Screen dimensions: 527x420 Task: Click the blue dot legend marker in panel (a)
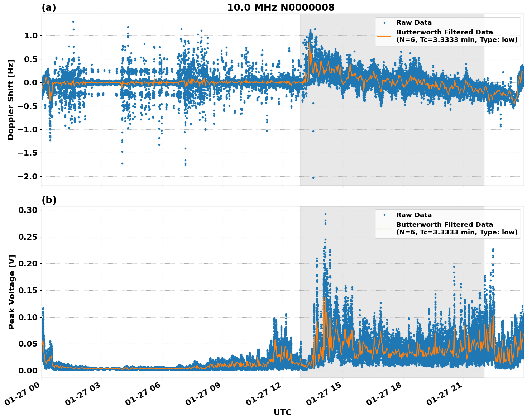pyautogui.click(x=384, y=23)
